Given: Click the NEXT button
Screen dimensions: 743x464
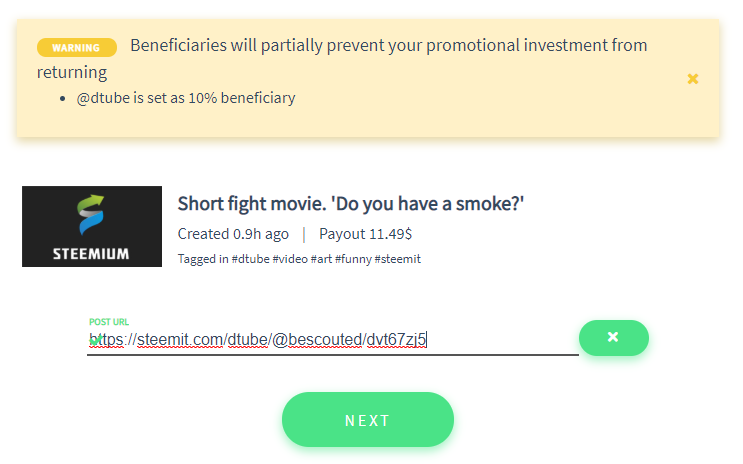Looking at the screenshot, I should 368,419.
